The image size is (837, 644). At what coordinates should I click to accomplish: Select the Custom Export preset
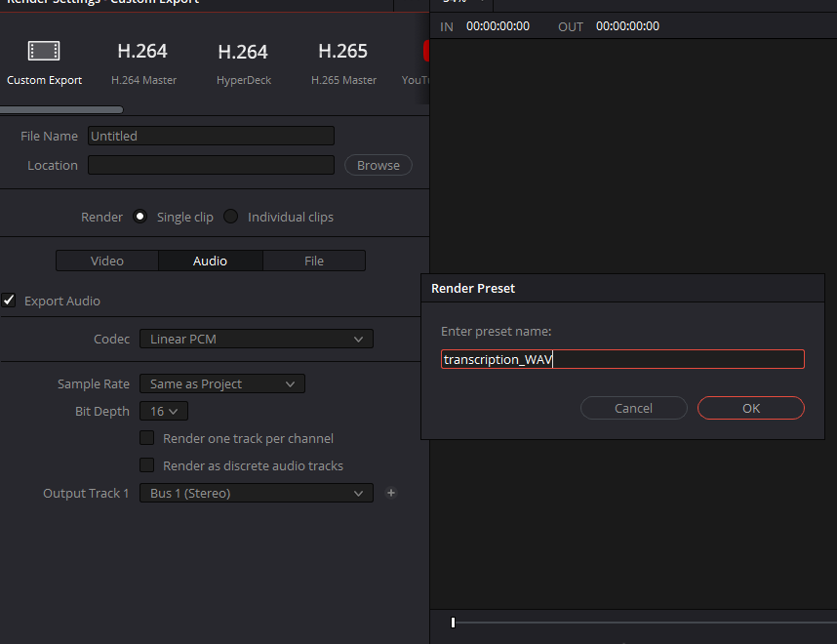click(44, 59)
